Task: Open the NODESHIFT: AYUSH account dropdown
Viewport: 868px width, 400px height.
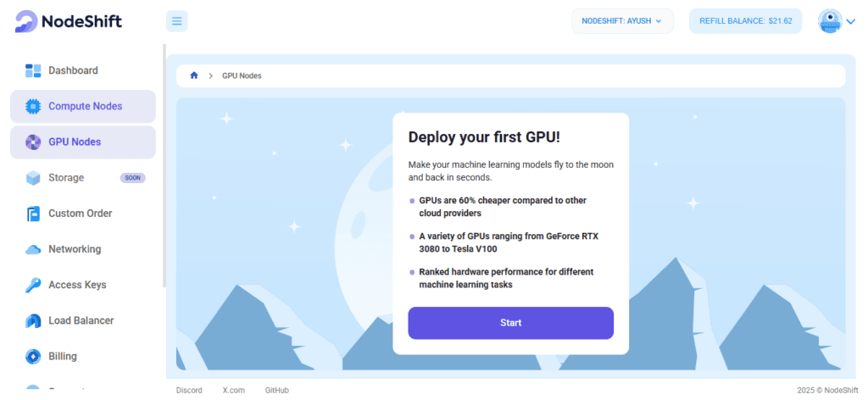Action: pyautogui.click(x=622, y=21)
